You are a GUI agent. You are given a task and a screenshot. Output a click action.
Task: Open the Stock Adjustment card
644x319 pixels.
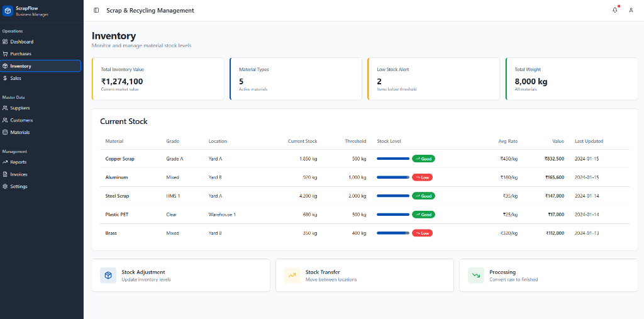click(180, 276)
